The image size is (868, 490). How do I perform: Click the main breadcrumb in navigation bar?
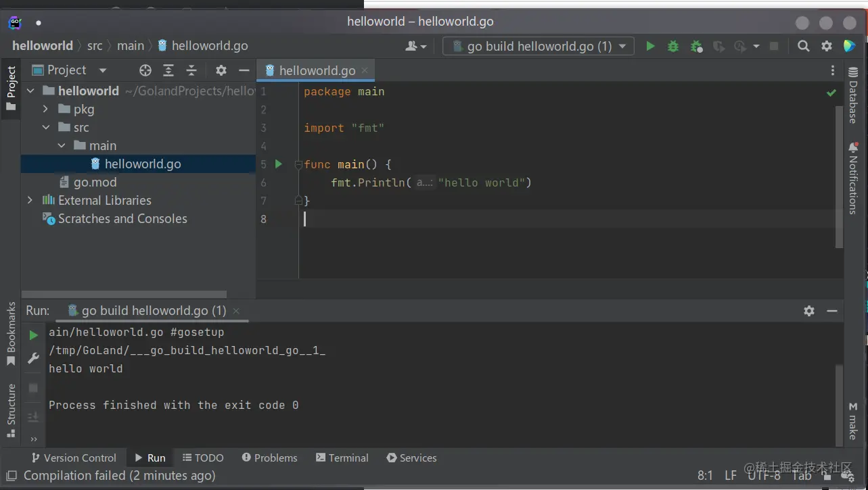coord(131,46)
